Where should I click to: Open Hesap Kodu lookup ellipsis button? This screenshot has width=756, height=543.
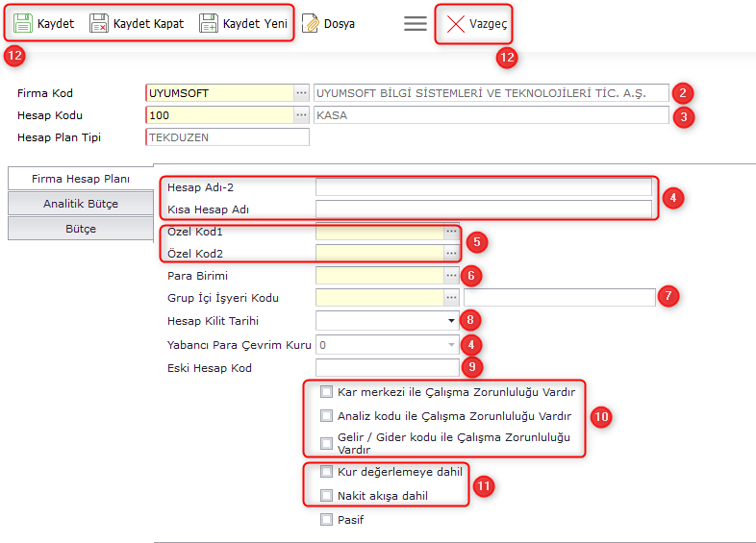[301, 115]
